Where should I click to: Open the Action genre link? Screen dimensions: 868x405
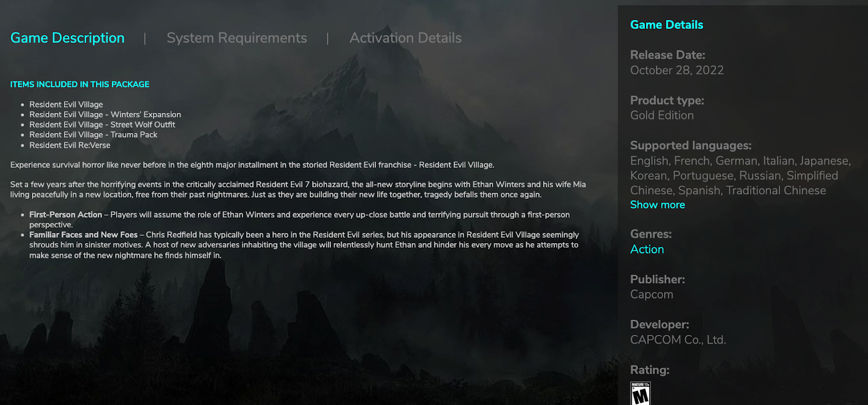point(647,249)
